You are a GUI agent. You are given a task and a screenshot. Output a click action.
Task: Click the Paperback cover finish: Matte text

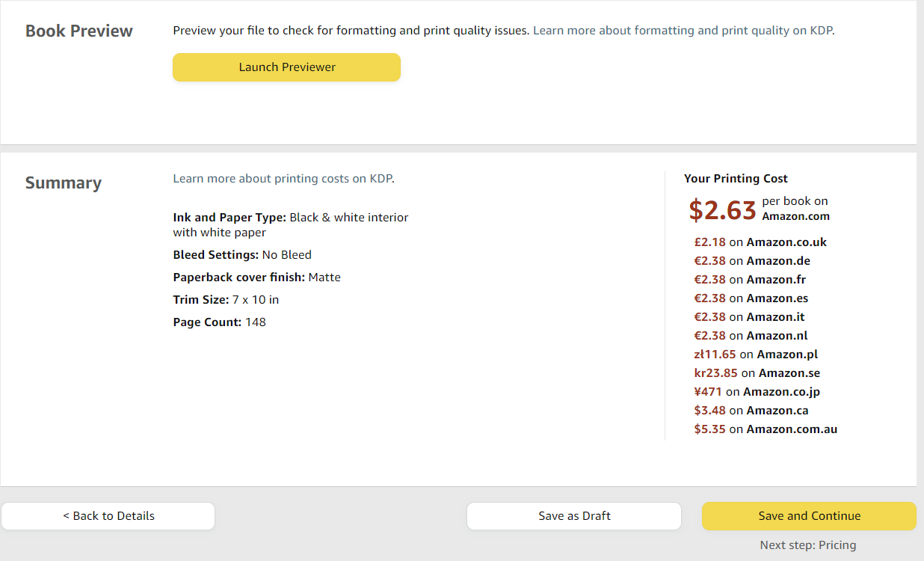pyautogui.click(x=256, y=278)
